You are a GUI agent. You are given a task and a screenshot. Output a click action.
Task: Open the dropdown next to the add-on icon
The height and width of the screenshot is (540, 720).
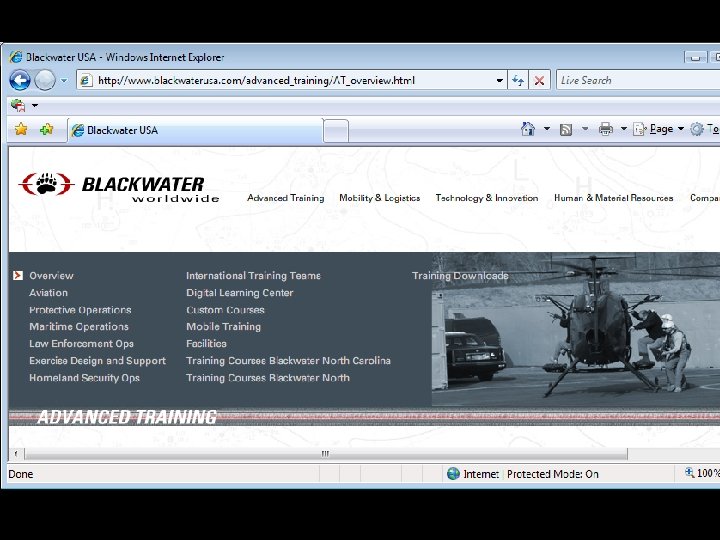coord(35,106)
